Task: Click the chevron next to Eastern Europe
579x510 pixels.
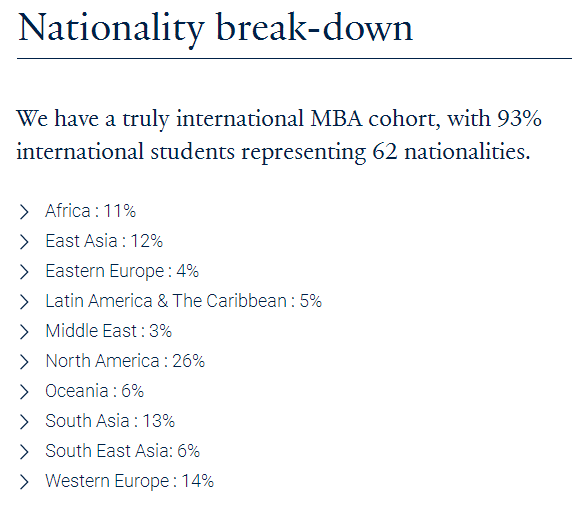Action: pyautogui.click(x=24, y=272)
